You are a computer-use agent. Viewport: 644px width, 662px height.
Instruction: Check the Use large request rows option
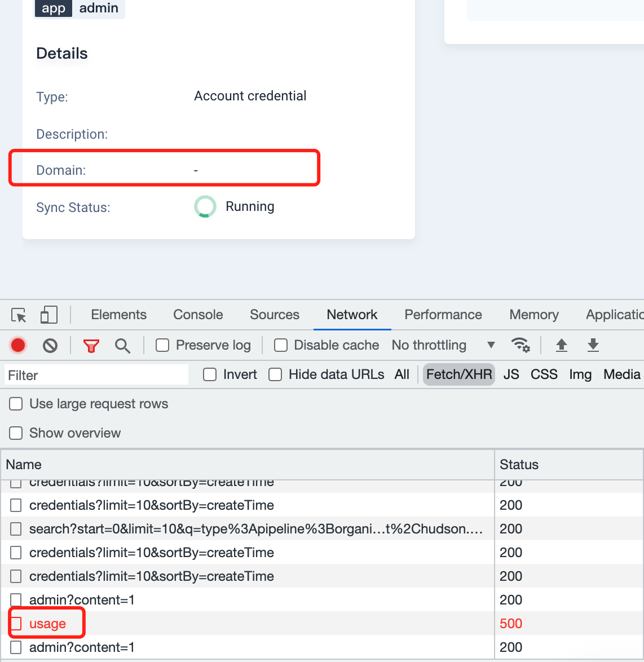point(15,404)
